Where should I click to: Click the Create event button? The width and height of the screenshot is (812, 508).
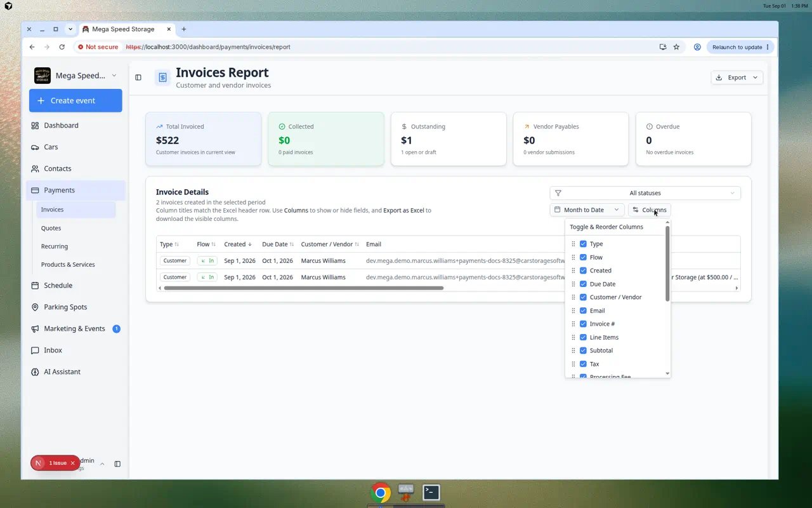[x=75, y=100]
